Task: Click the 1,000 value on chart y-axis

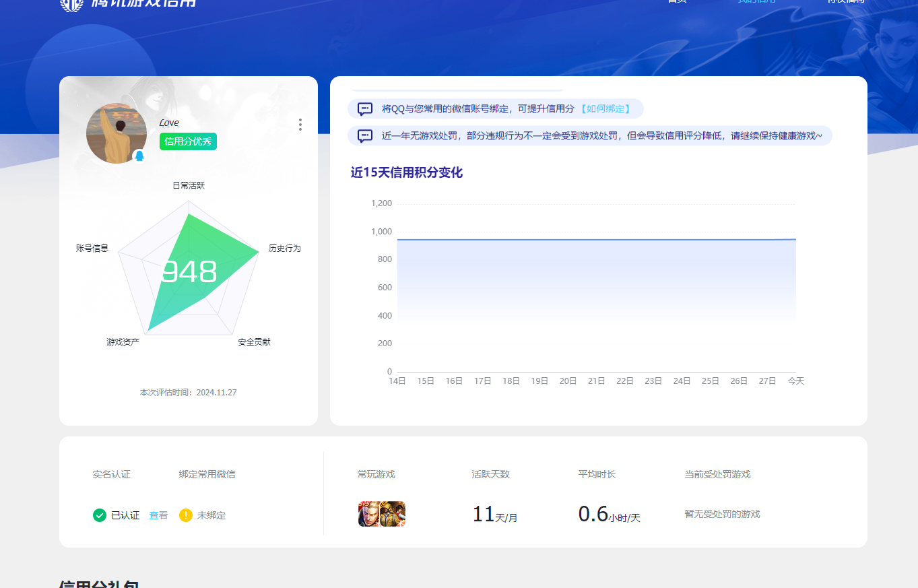Action: pyautogui.click(x=381, y=232)
